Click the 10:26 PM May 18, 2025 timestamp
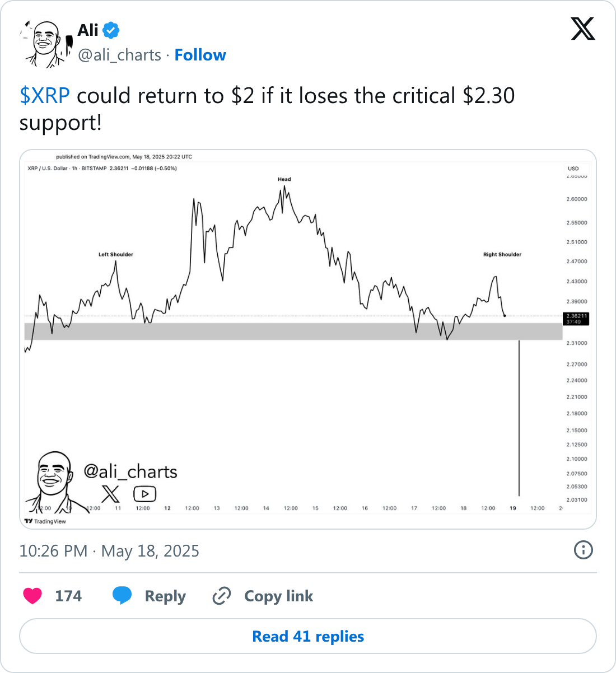616x673 pixels. coord(109,551)
